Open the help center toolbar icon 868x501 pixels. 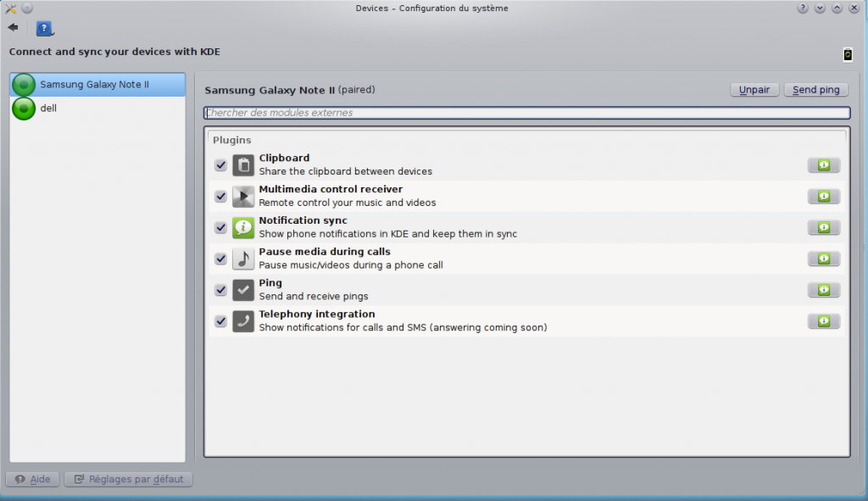[44, 28]
